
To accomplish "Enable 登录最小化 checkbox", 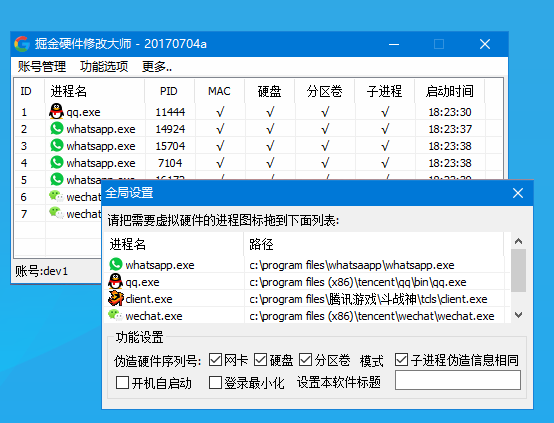I will pos(215,382).
